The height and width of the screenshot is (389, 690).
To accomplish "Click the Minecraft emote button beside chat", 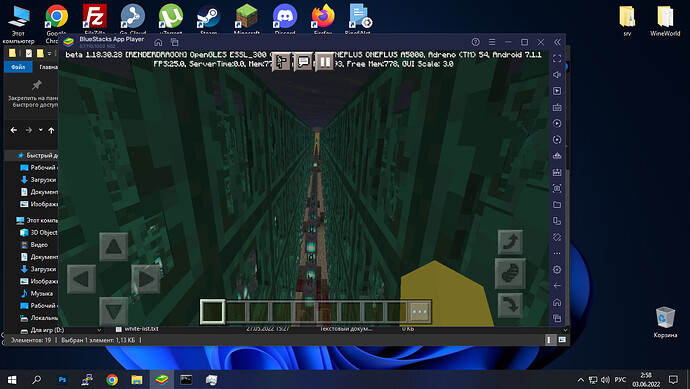I will (282, 62).
